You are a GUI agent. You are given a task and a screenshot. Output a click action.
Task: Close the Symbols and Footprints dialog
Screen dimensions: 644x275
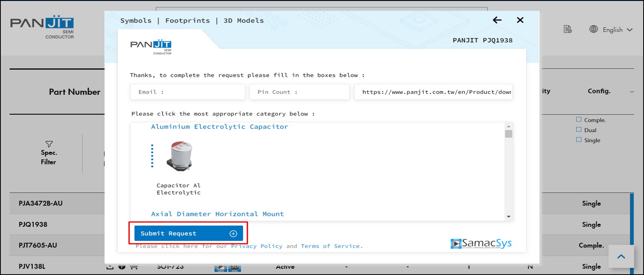coord(520,20)
